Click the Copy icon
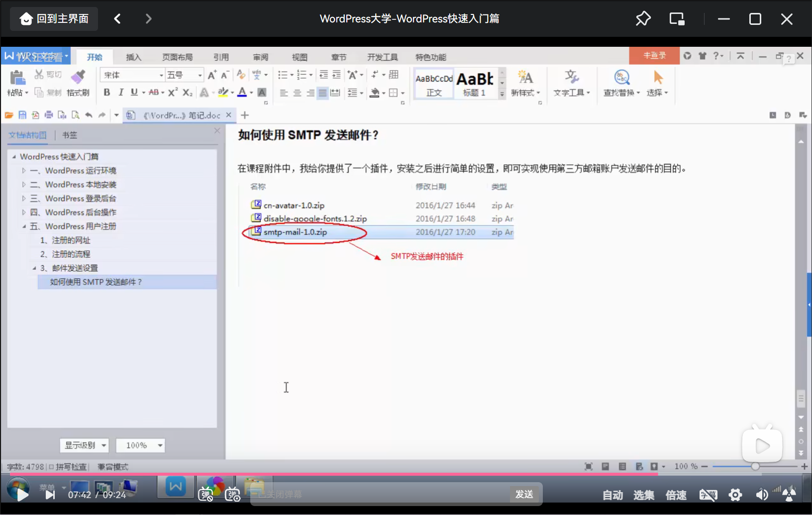This screenshot has height=515, width=812. pos(39,92)
